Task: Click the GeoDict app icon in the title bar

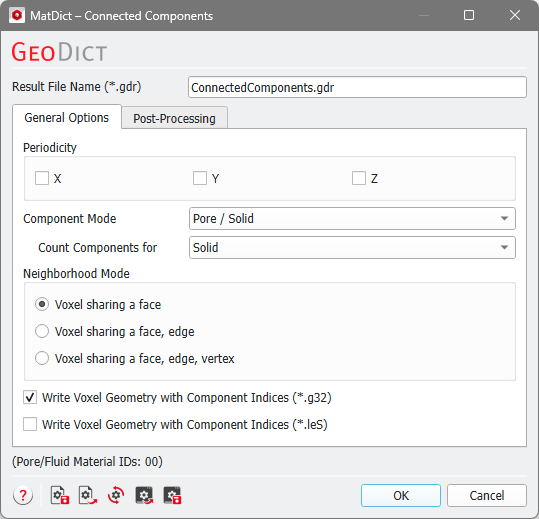Action: click(17, 15)
